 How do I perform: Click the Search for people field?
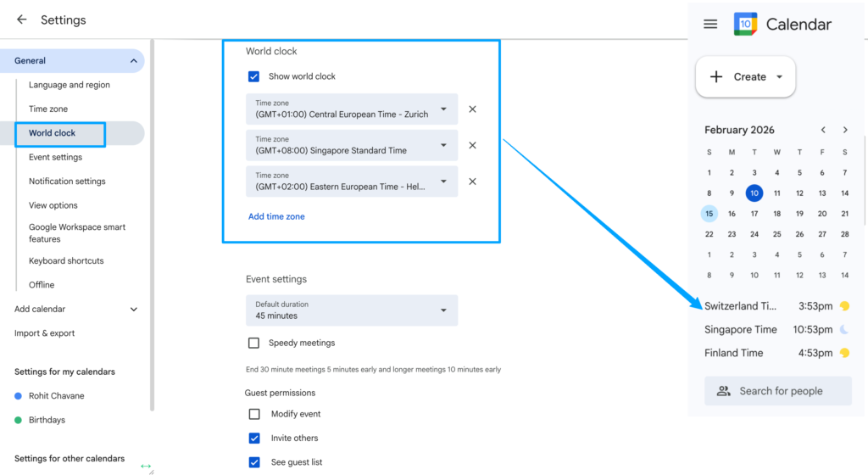(777, 391)
